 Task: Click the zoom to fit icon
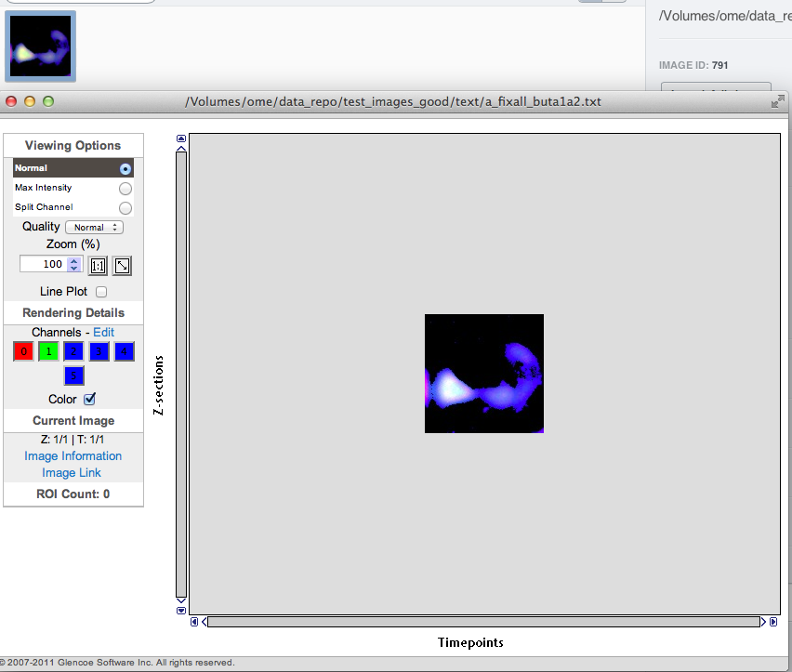(122, 266)
